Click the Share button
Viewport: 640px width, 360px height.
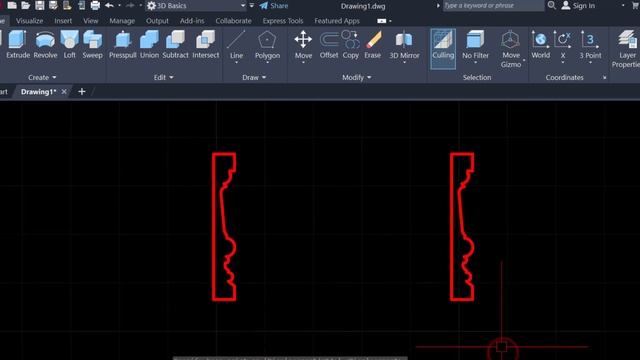[x=274, y=6]
